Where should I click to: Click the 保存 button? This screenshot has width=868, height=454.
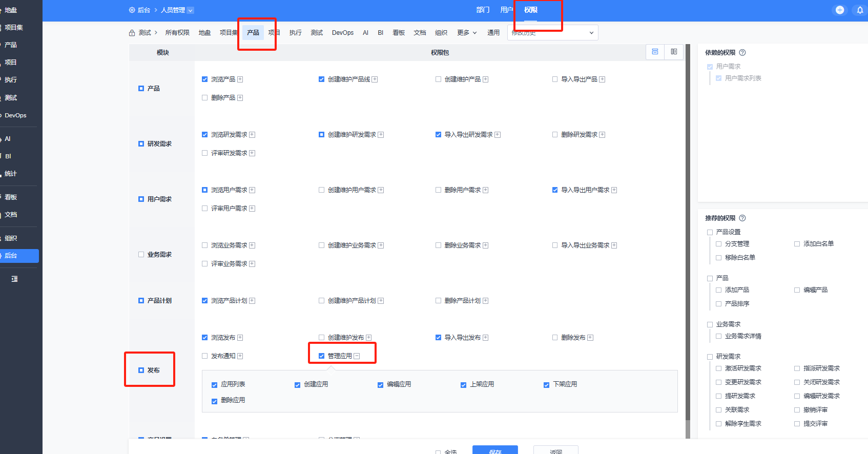click(x=495, y=450)
